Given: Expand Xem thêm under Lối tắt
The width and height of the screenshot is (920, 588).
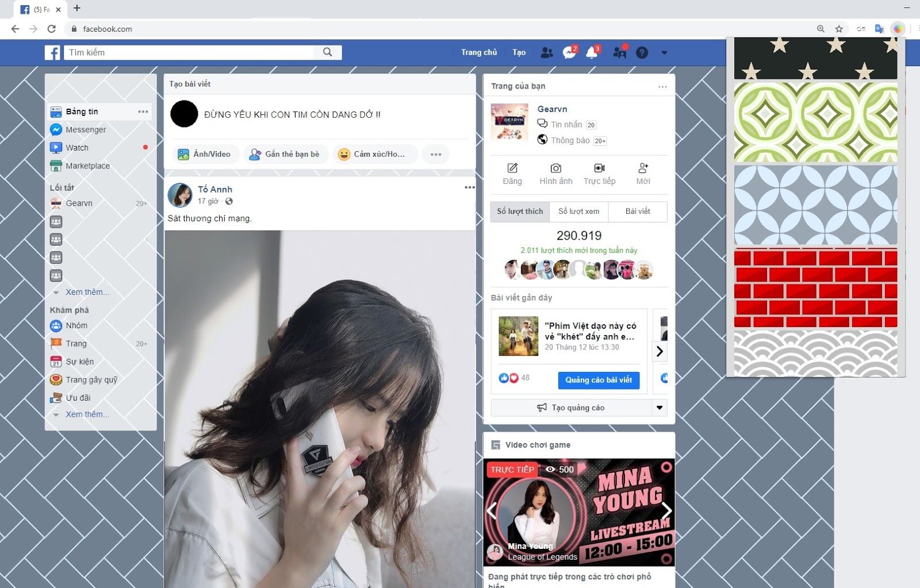Looking at the screenshot, I should click(x=87, y=292).
